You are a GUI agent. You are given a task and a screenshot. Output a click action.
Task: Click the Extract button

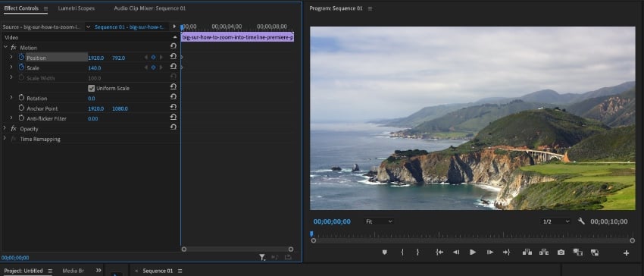[544, 252]
